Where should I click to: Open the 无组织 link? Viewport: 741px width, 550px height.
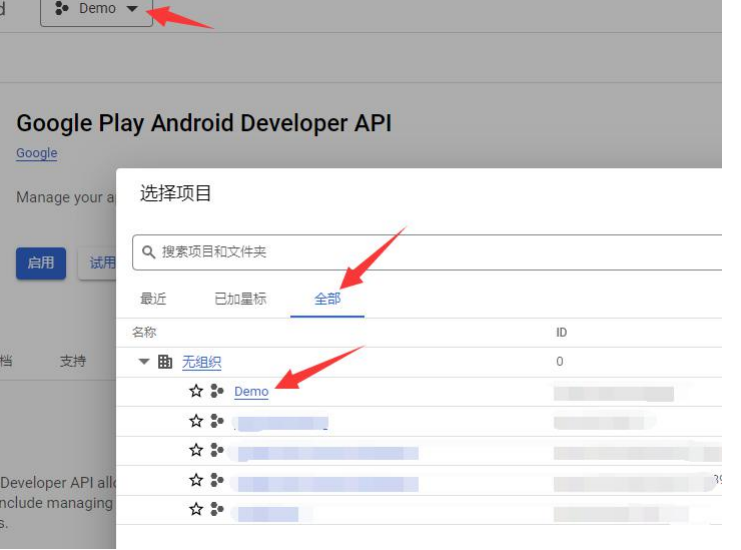click(202, 362)
